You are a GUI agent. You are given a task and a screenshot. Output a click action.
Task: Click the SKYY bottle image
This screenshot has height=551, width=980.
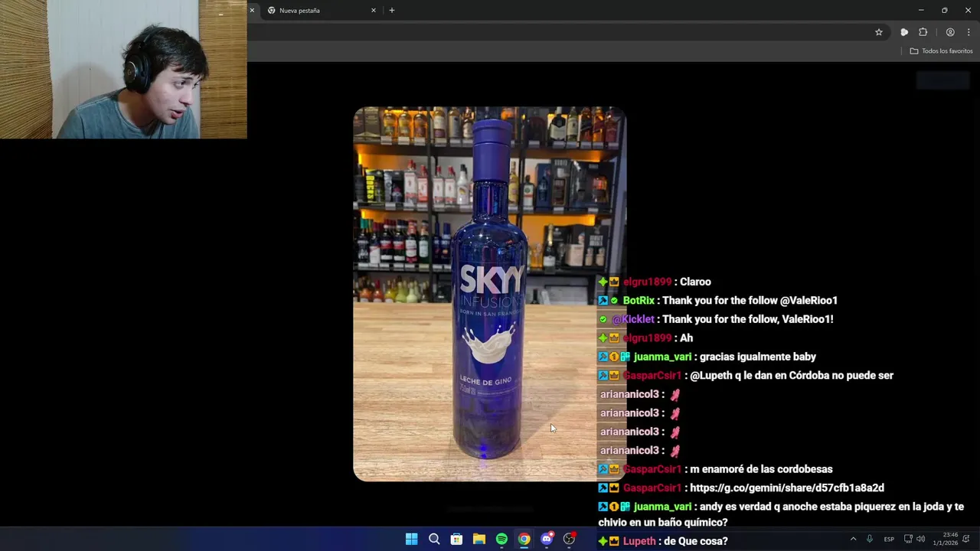click(490, 294)
